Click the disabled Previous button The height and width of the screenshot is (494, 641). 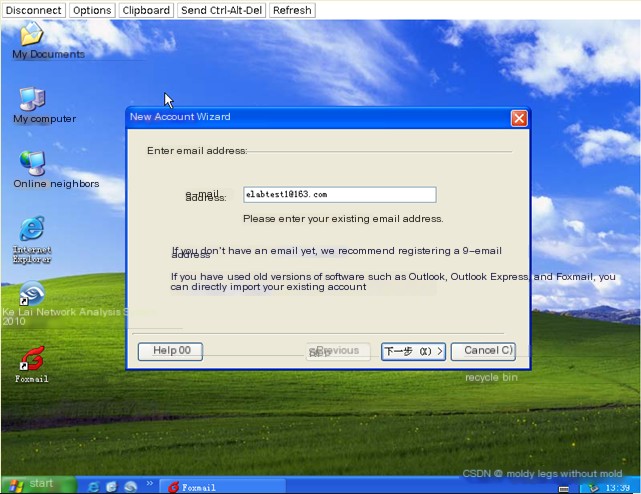(x=338, y=351)
